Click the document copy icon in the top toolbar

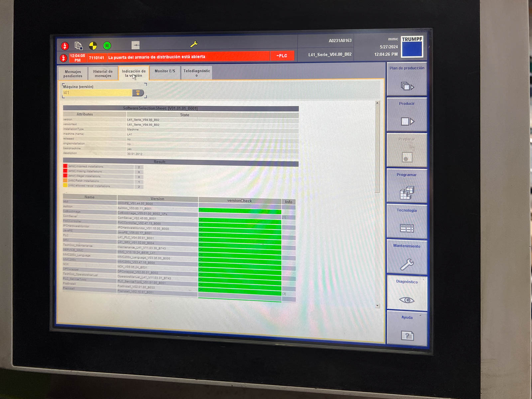click(78, 46)
